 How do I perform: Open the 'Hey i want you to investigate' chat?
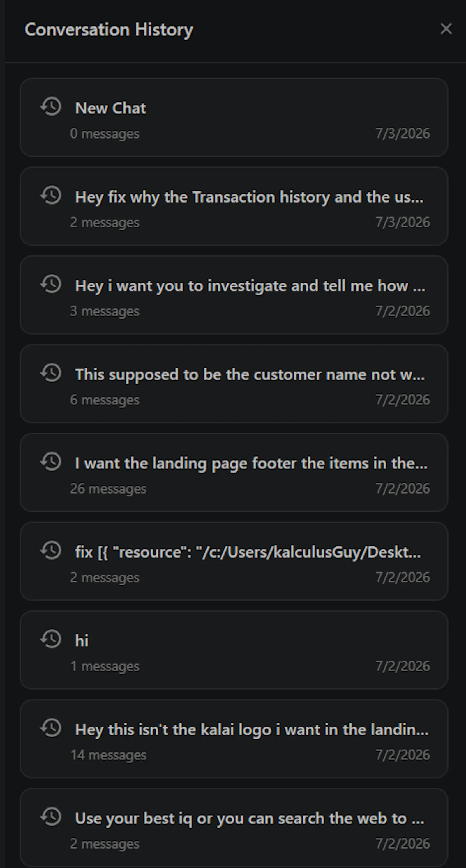(x=234, y=295)
